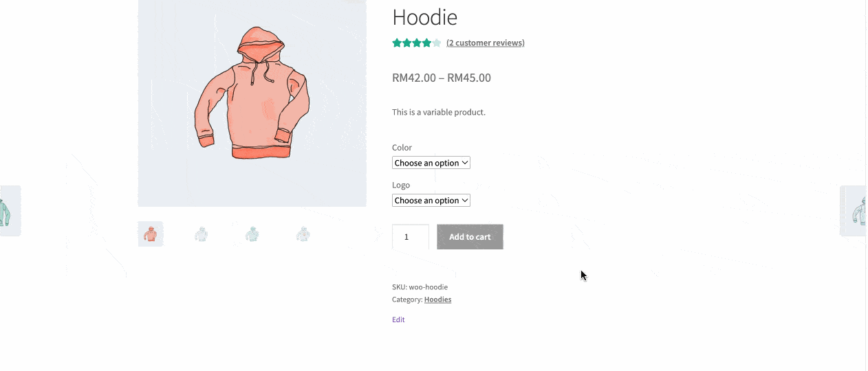Open the 2 customer reviews link
Viewport: 868px width, 371px height.
485,43
